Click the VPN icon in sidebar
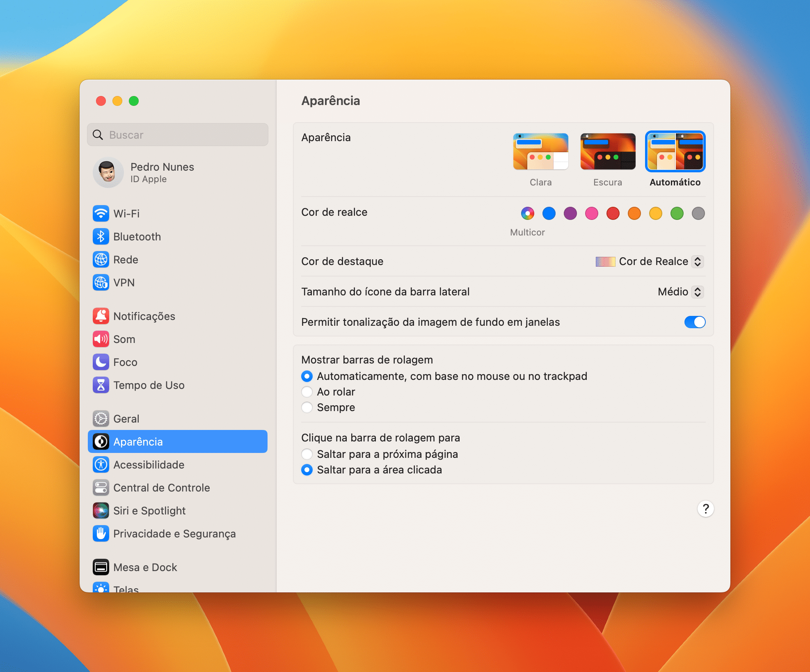 click(x=101, y=282)
